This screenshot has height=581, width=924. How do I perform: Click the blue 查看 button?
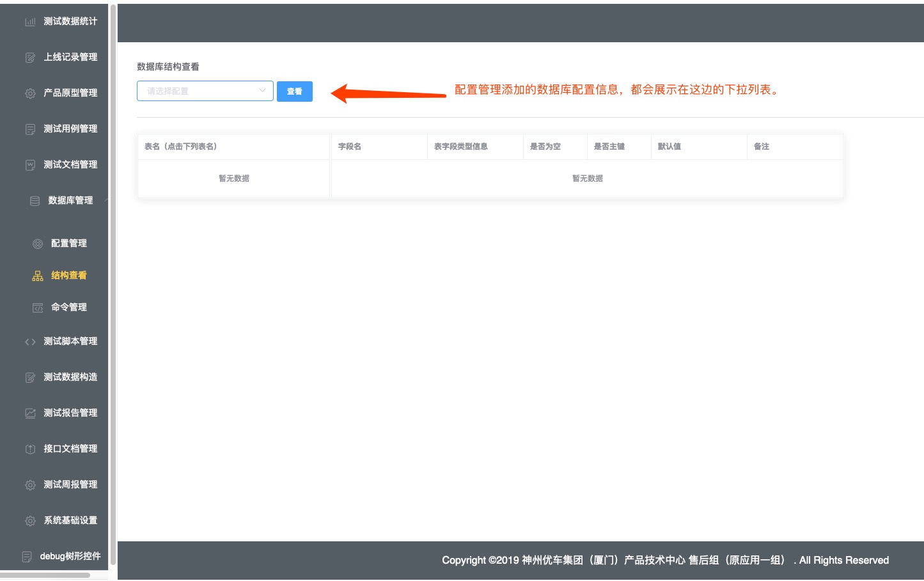(295, 92)
